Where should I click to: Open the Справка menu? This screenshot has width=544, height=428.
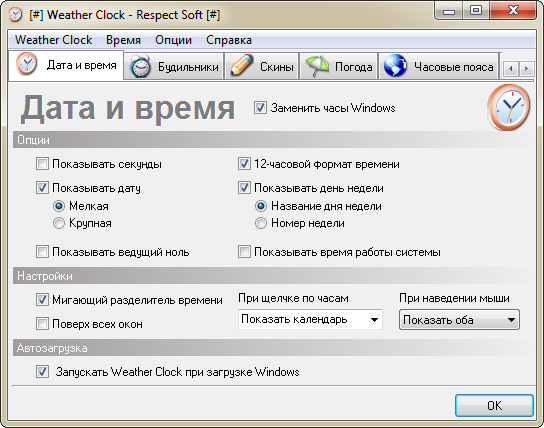(229, 40)
